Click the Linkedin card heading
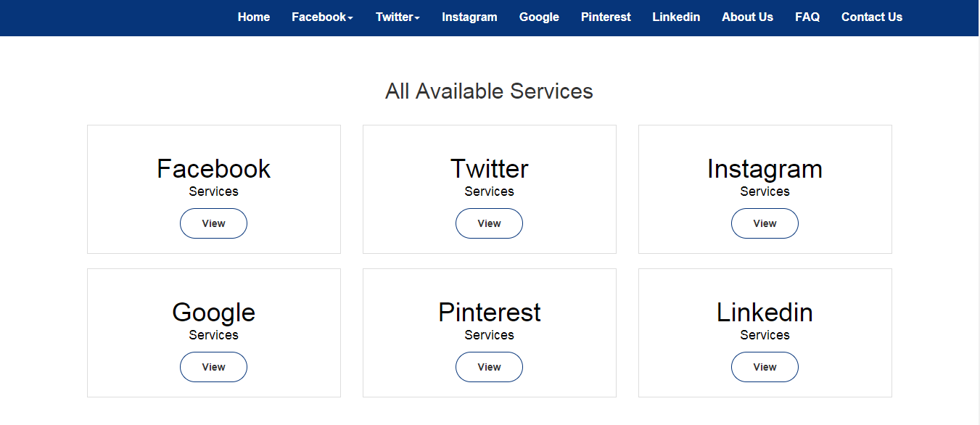The height and width of the screenshot is (425, 980). [765, 313]
